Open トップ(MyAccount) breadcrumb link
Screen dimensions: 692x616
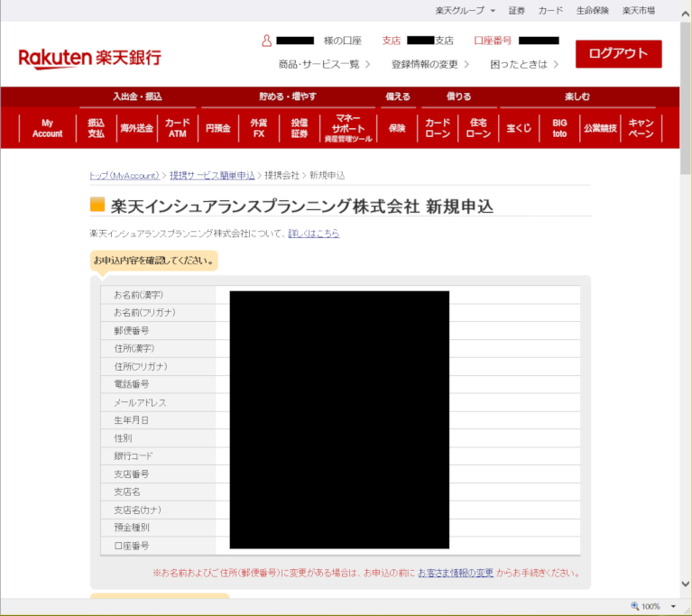125,176
